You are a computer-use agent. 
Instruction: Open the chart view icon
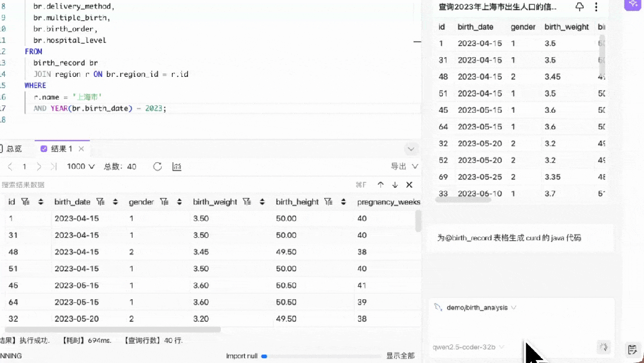(x=177, y=166)
